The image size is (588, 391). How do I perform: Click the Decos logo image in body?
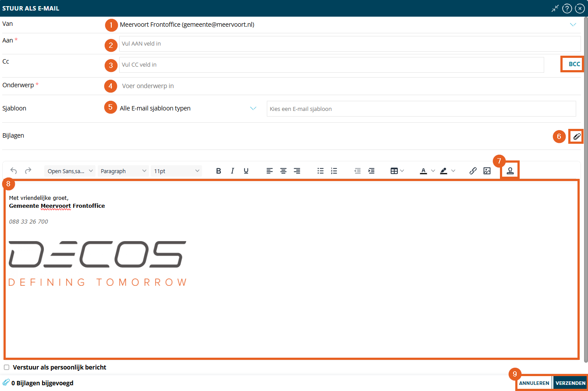pos(98,263)
